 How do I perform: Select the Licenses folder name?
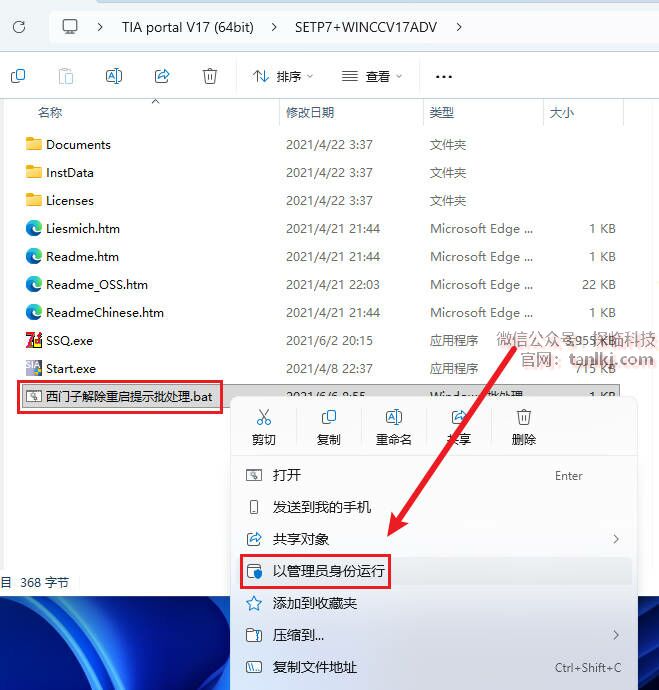70,201
